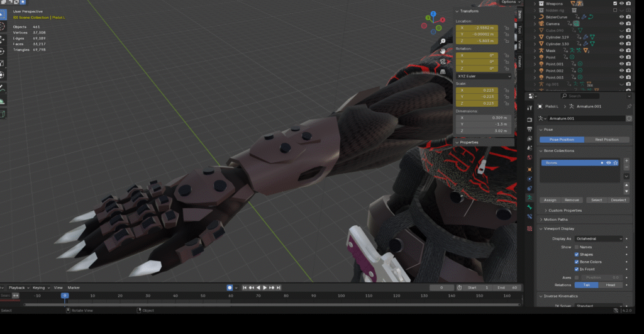Open the Armature data properties tab

[x=530, y=197]
